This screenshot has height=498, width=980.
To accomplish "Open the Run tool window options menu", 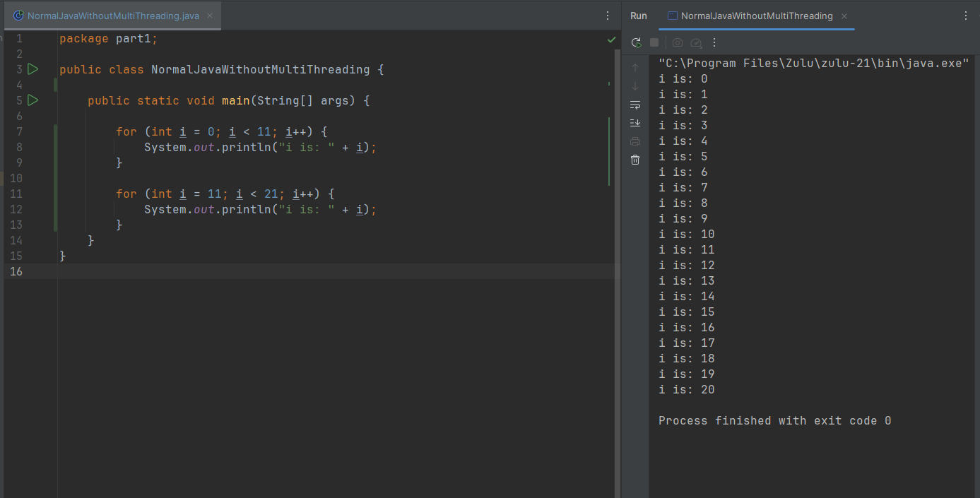I will 967,16.
